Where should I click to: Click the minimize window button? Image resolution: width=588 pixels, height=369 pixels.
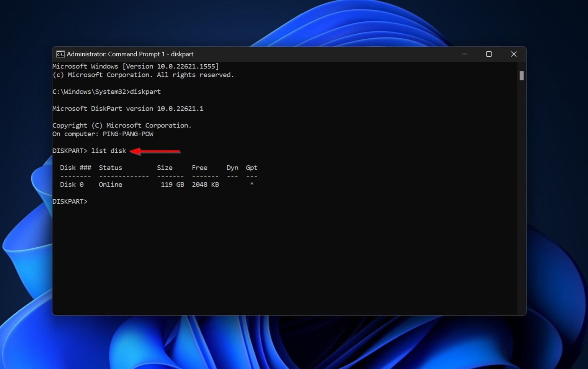(x=464, y=54)
